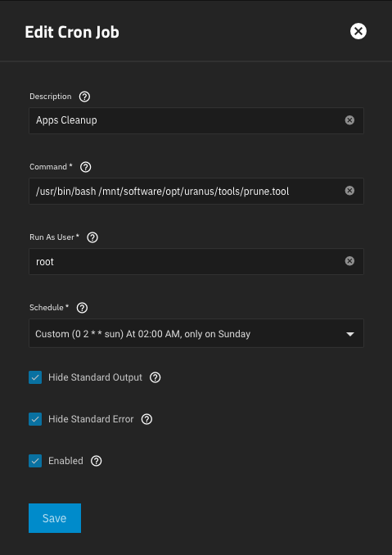Open help icon next to Hide Standard Error
Viewport: 392px width, 555px height.
coord(146,419)
